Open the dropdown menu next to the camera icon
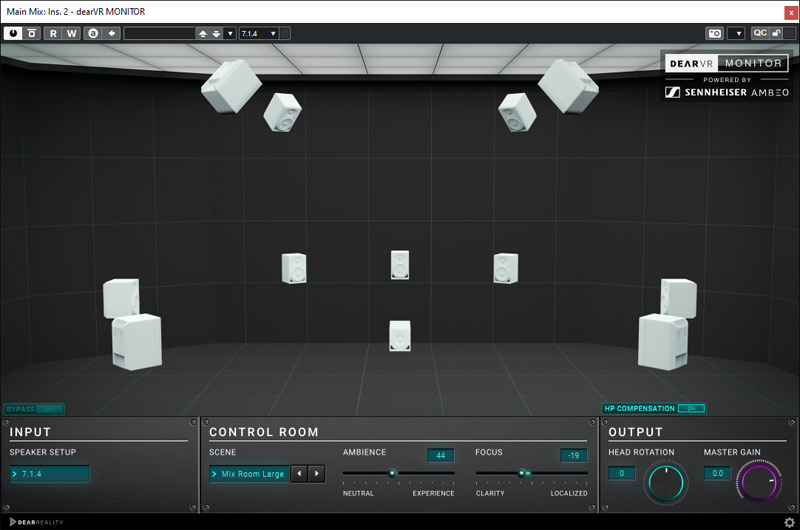 tap(736, 33)
